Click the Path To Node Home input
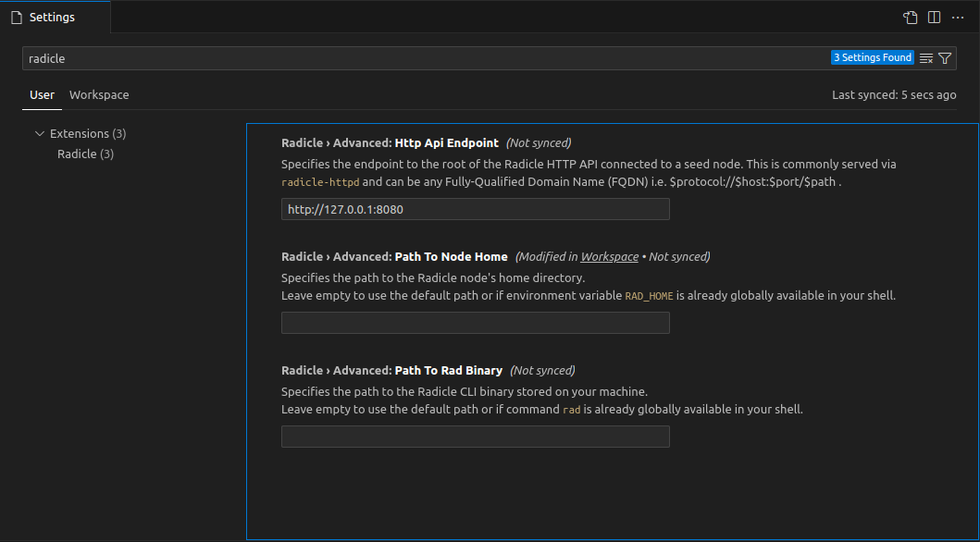980x542 pixels. 475,323
